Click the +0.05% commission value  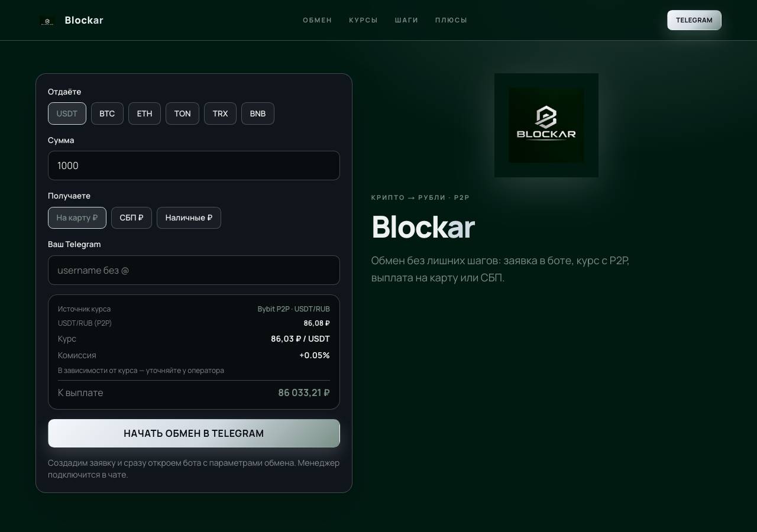[315, 355]
